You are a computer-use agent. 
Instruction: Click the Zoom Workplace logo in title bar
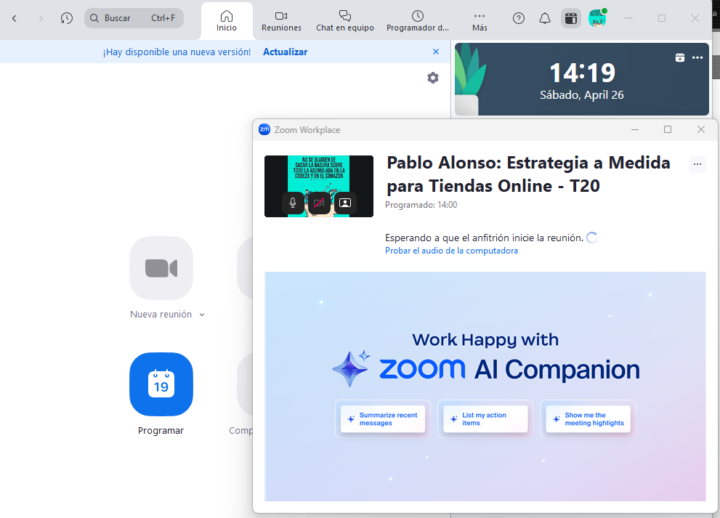click(264, 130)
